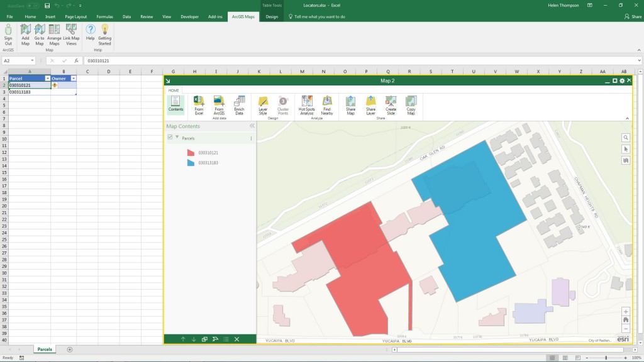Viewport: 644px width, 362px height.
Task: Click the ArcGIS Sign Out icon
Action: coord(8,35)
